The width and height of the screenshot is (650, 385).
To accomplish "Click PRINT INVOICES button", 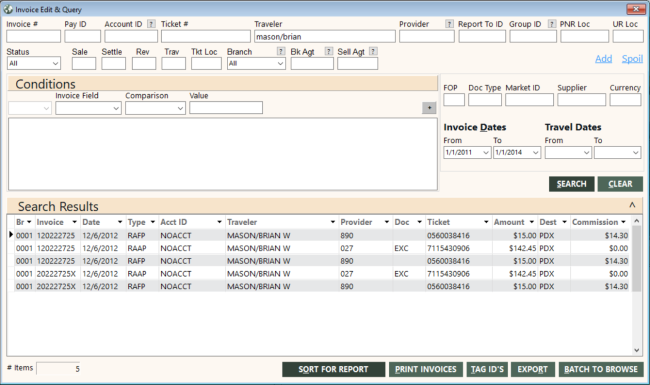I will tap(426, 369).
